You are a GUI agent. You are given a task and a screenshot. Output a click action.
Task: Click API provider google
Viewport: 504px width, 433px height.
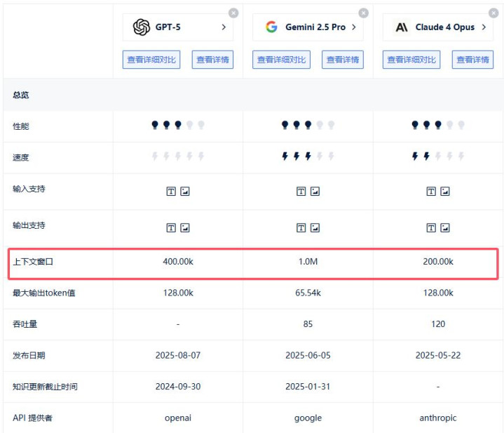(x=308, y=418)
